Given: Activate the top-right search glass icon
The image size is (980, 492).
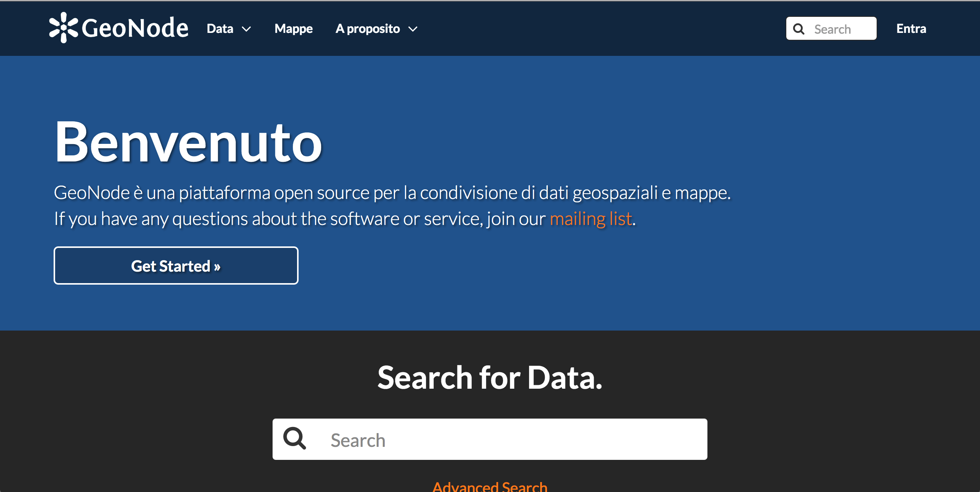Looking at the screenshot, I should click(x=799, y=28).
